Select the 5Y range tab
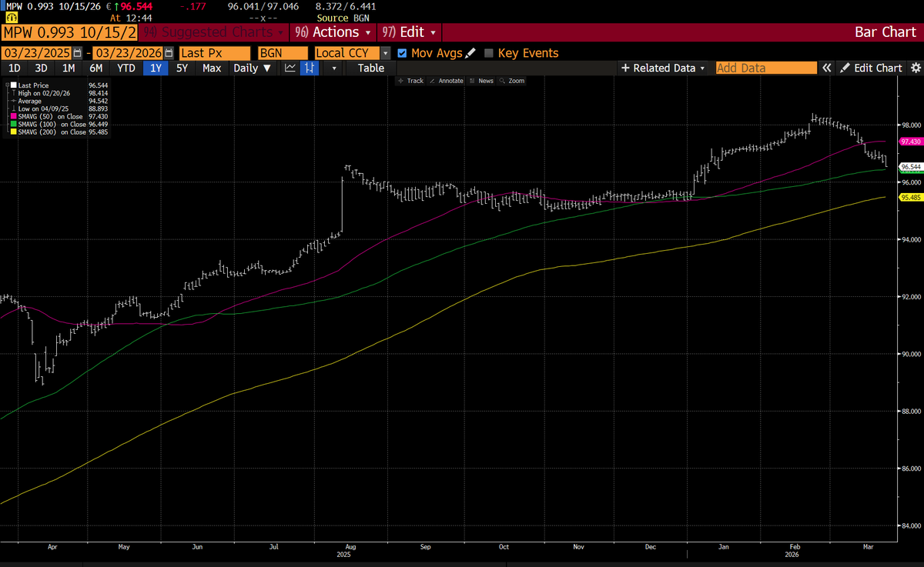The height and width of the screenshot is (567, 924). 182,68
